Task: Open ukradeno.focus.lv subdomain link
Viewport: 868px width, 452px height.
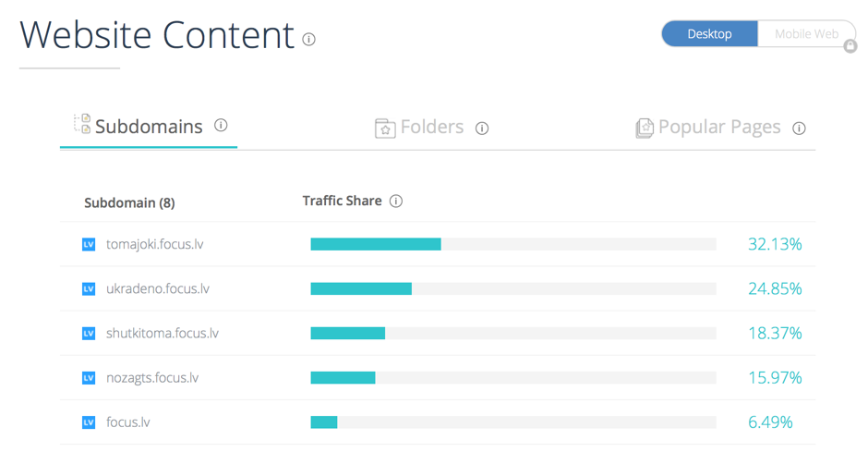Action: pyautogui.click(x=157, y=289)
